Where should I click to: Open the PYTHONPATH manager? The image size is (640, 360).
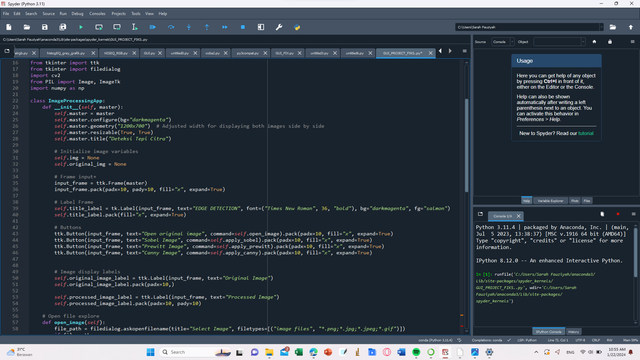[297, 27]
